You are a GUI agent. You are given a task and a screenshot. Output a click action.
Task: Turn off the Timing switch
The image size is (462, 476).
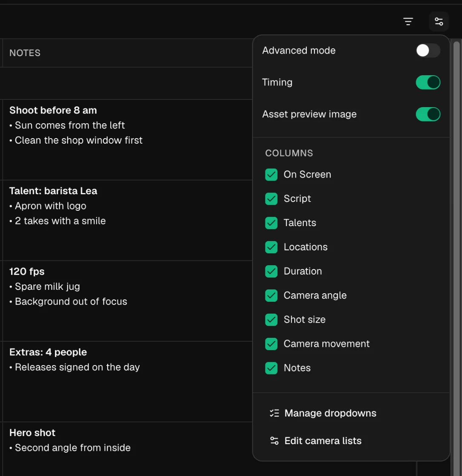(x=428, y=82)
